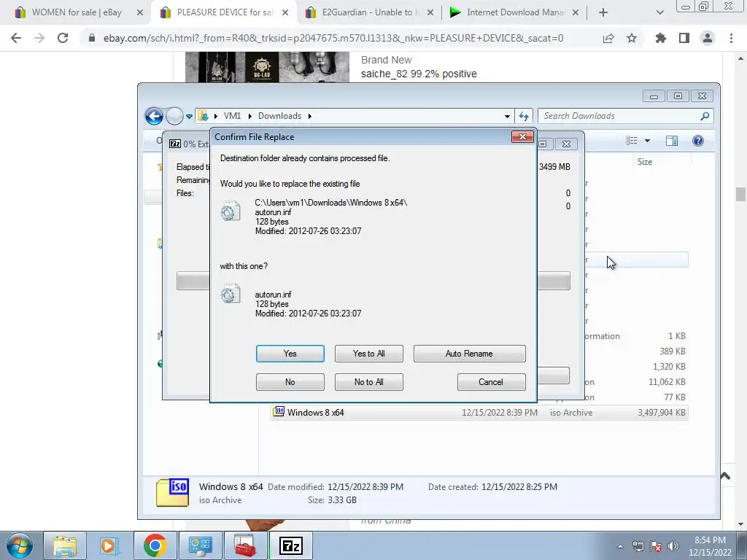This screenshot has height=560, width=747.
Task: Confirm replace with Yes button
Action: pyautogui.click(x=290, y=354)
